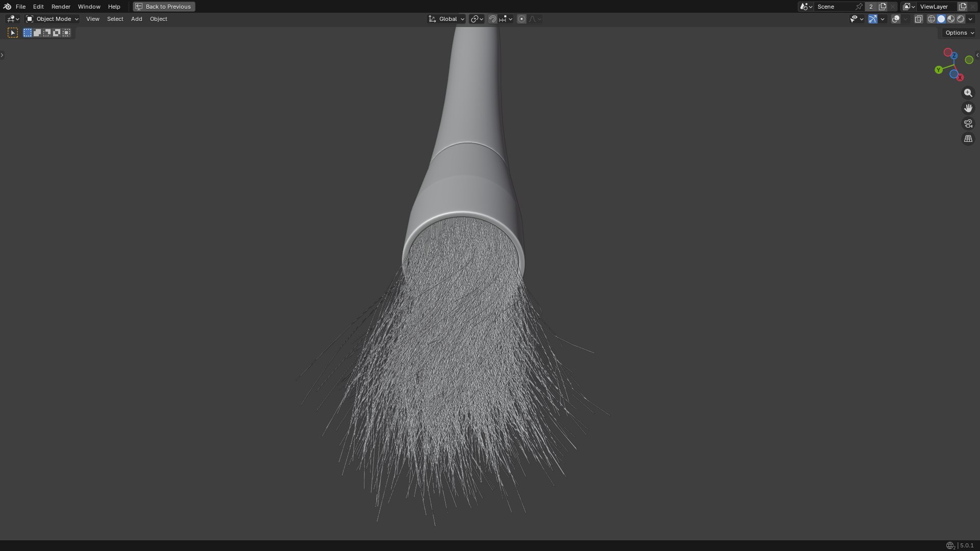
Task: Switch to Rendered viewport shading
Action: [x=961, y=19]
